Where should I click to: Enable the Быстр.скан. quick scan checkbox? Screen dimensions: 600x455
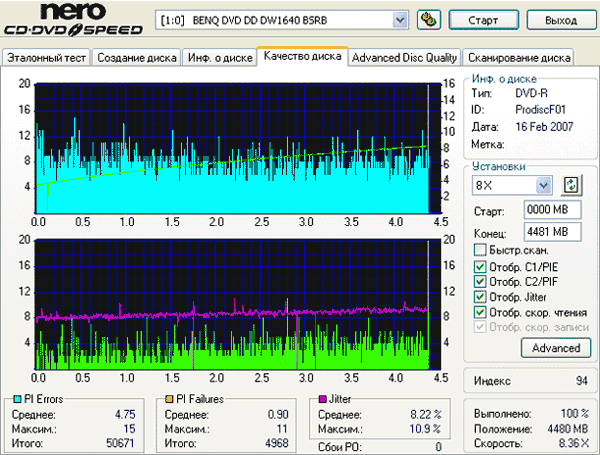click(x=481, y=250)
